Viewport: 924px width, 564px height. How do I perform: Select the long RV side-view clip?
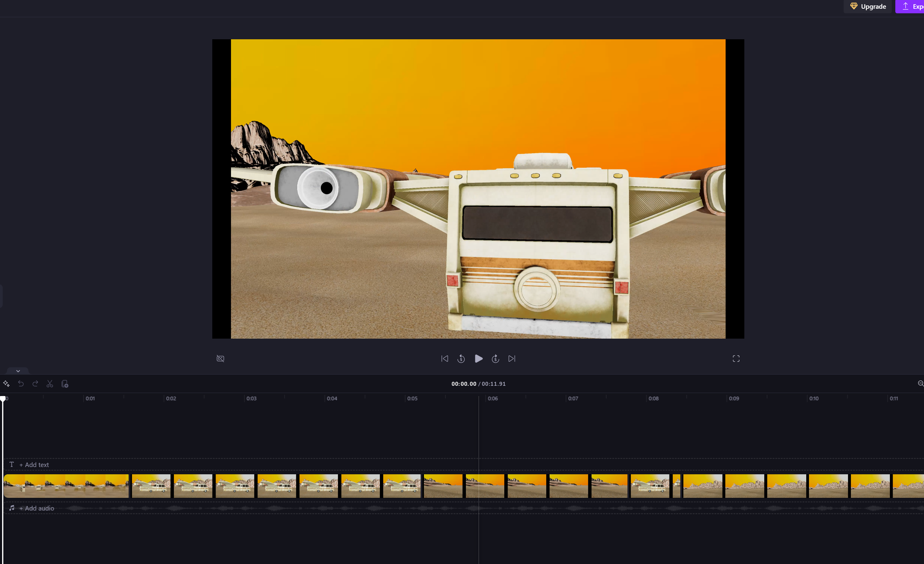(276, 486)
